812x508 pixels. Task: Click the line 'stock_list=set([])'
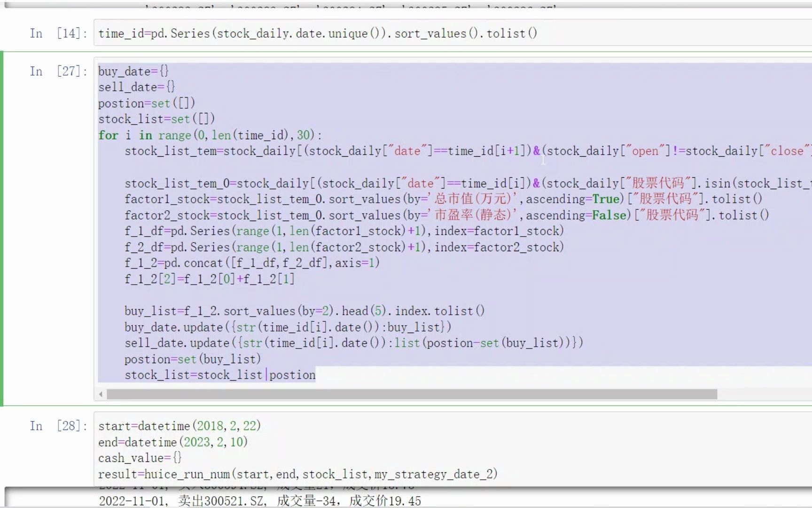click(156, 119)
